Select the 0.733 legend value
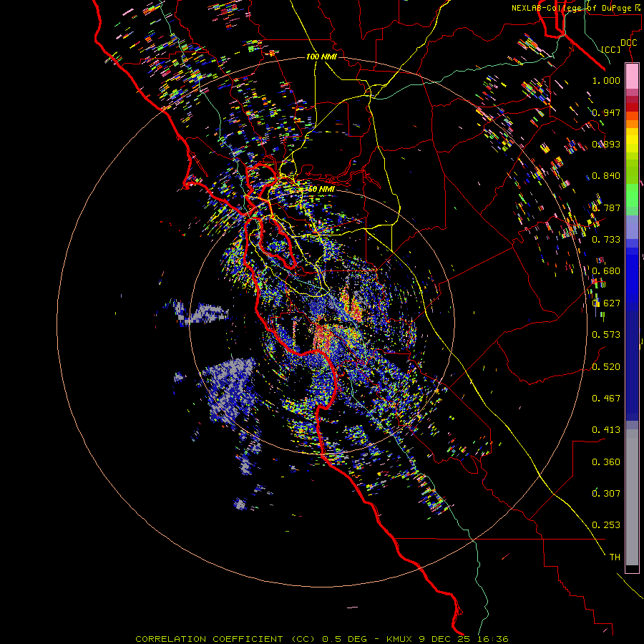 tap(606, 239)
